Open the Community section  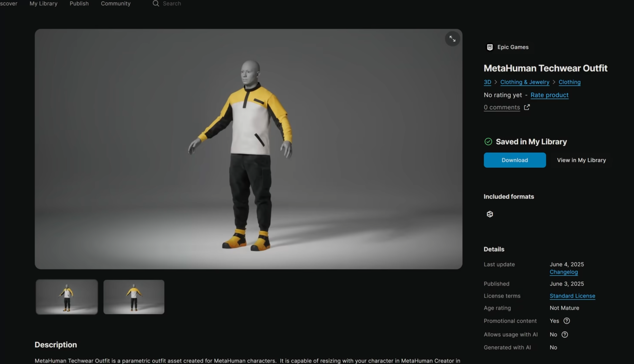tap(116, 3)
